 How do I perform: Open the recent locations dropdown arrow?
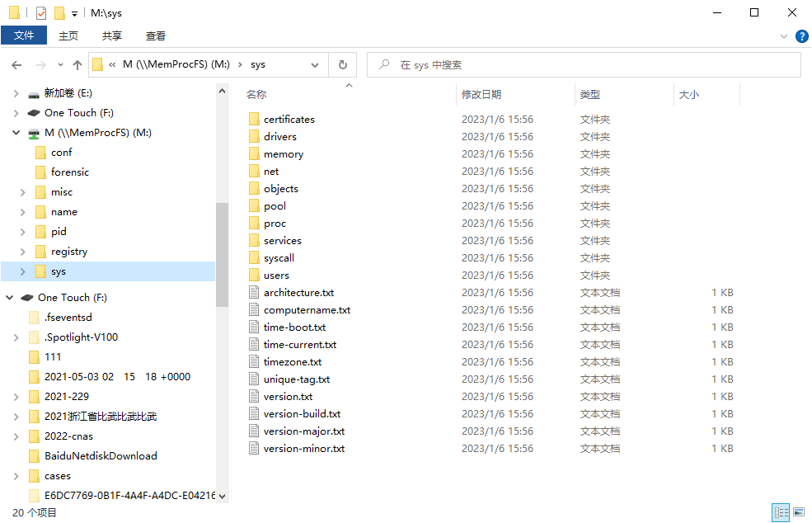60,65
